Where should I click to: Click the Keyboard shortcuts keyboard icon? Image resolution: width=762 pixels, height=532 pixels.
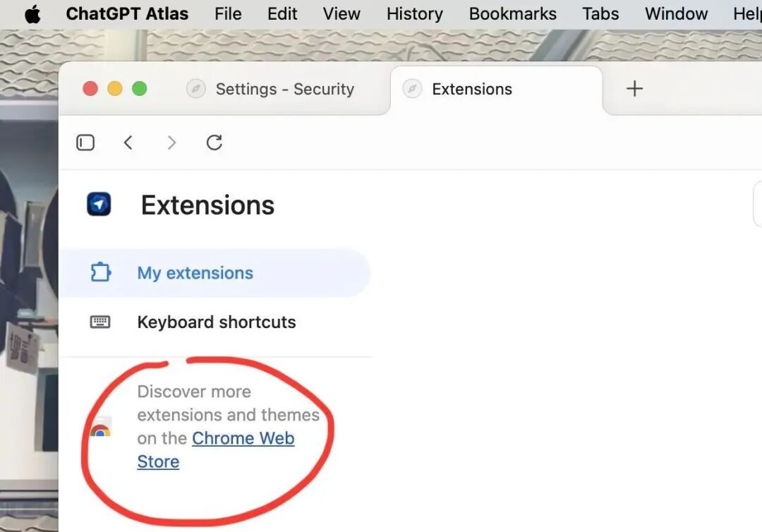tap(100, 322)
